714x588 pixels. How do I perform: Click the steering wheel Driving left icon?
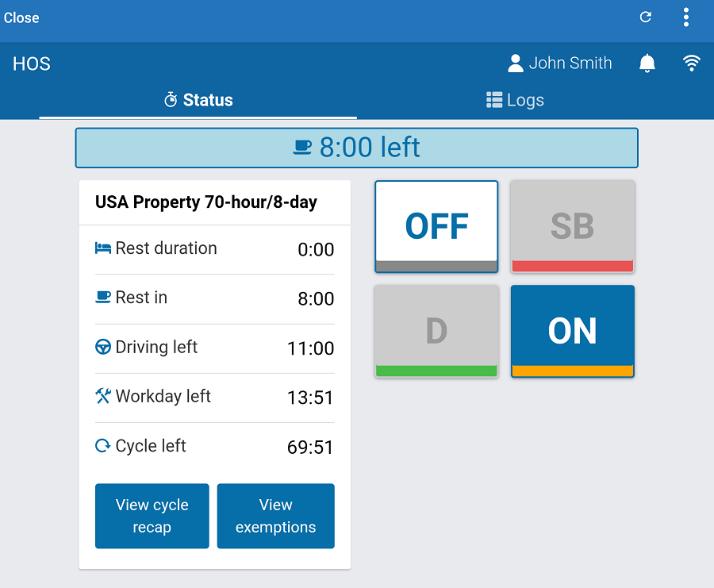tap(103, 347)
